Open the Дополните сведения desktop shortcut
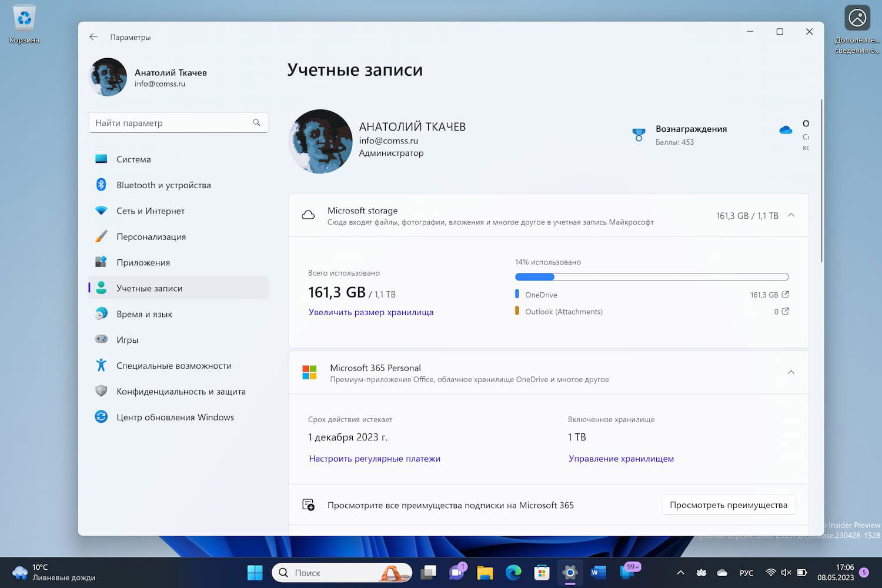Viewport: 882px width, 588px height. tap(857, 29)
